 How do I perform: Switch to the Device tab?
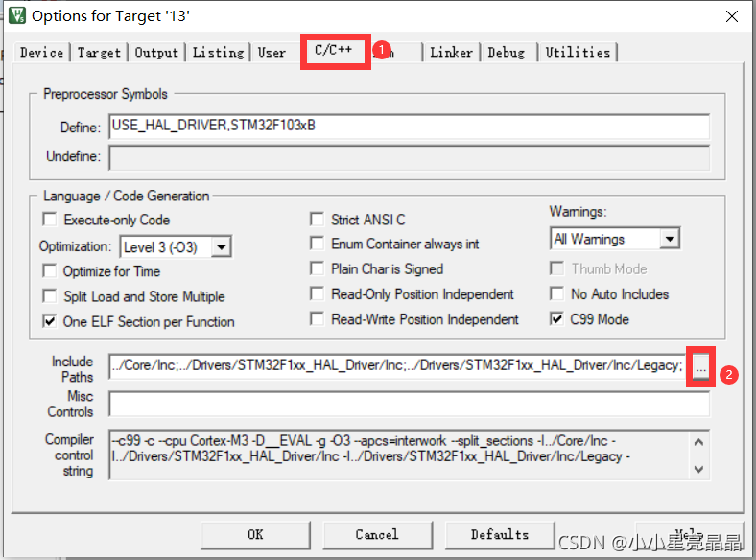(x=42, y=52)
